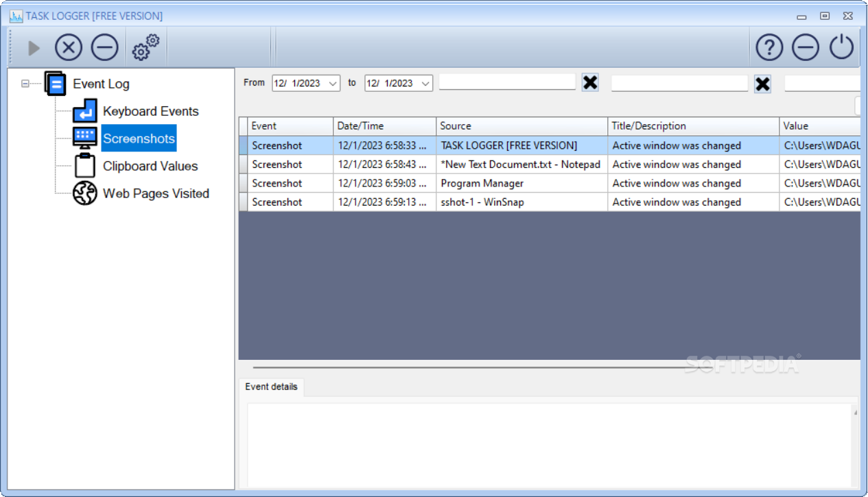This screenshot has height=497, width=868.
Task: Sort by the Title/Description column header
Action: click(x=693, y=126)
